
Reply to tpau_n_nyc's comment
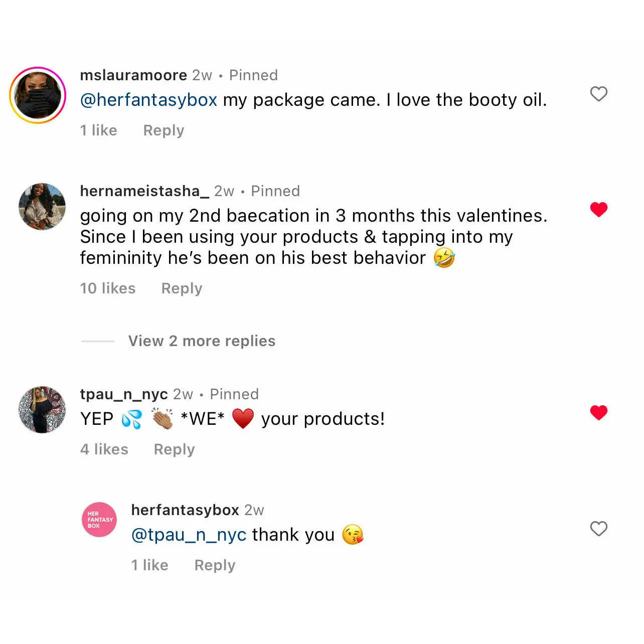pyautogui.click(x=174, y=449)
